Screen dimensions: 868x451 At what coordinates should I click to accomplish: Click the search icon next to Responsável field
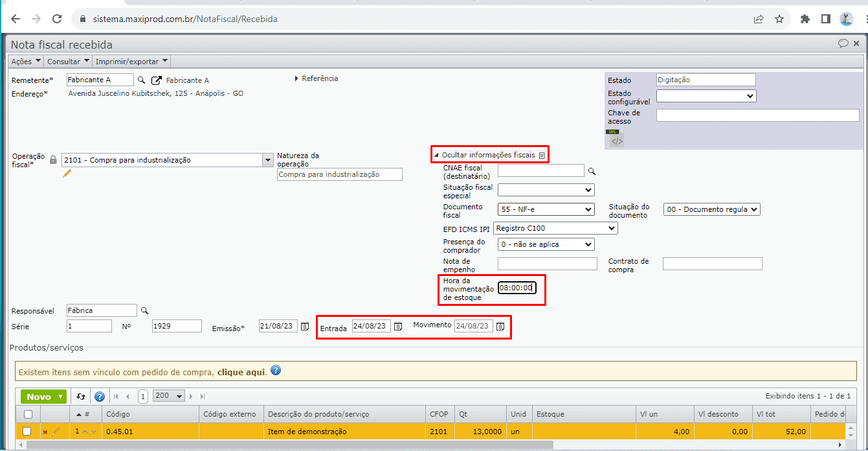(144, 310)
